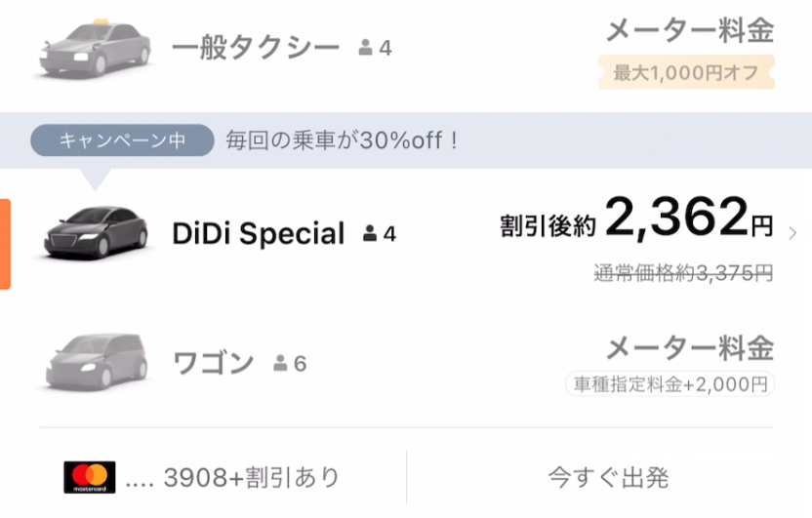The height and width of the screenshot is (518, 812).
Task: Select the DiDi Special ride option label
Action: coord(258,234)
